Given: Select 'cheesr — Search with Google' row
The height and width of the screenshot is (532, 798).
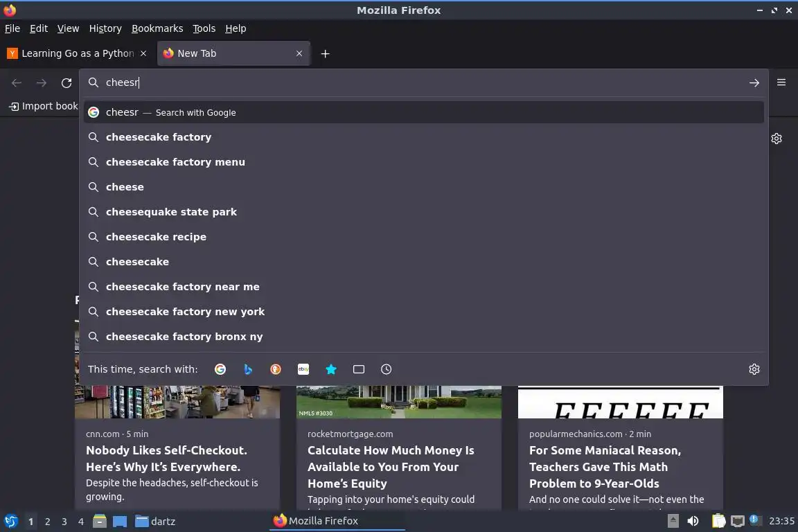Looking at the screenshot, I should click(x=423, y=112).
